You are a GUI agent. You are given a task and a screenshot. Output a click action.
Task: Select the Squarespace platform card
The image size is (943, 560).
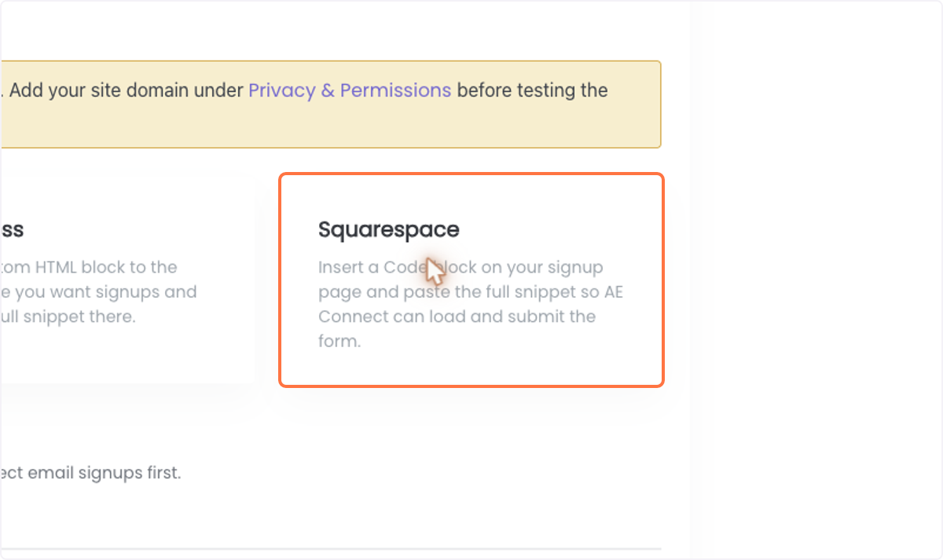(472, 280)
